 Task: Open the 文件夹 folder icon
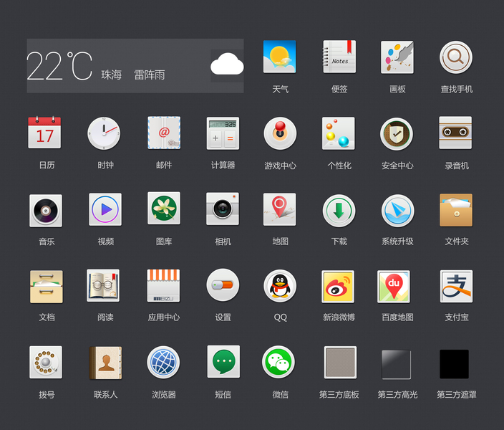click(x=456, y=210)
